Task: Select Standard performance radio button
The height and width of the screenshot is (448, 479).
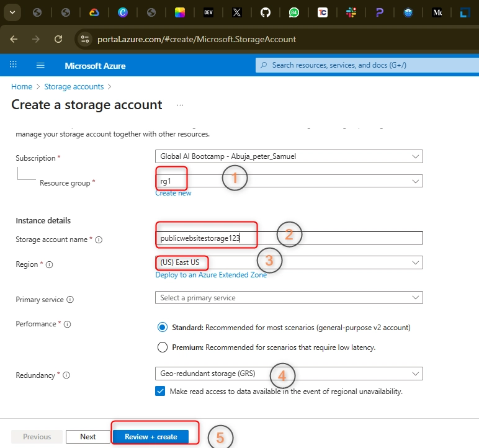Action: pyautogui.click(x=162, y=327)
